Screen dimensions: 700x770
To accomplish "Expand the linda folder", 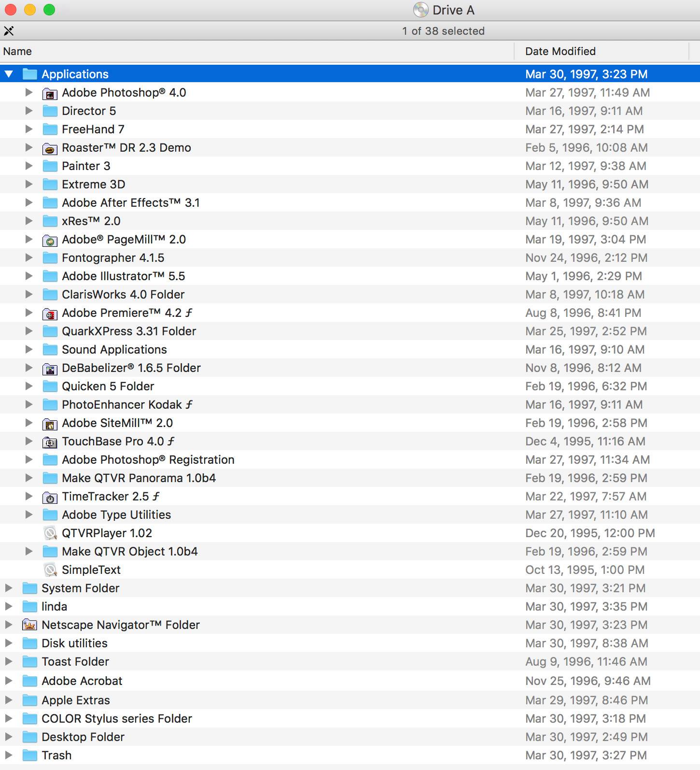I will [x=9, y=607].
